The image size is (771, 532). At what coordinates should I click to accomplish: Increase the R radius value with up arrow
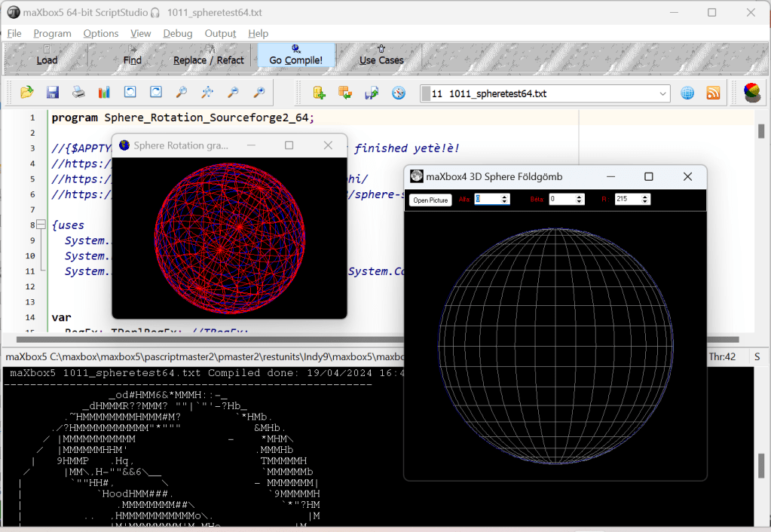[645, 197]
